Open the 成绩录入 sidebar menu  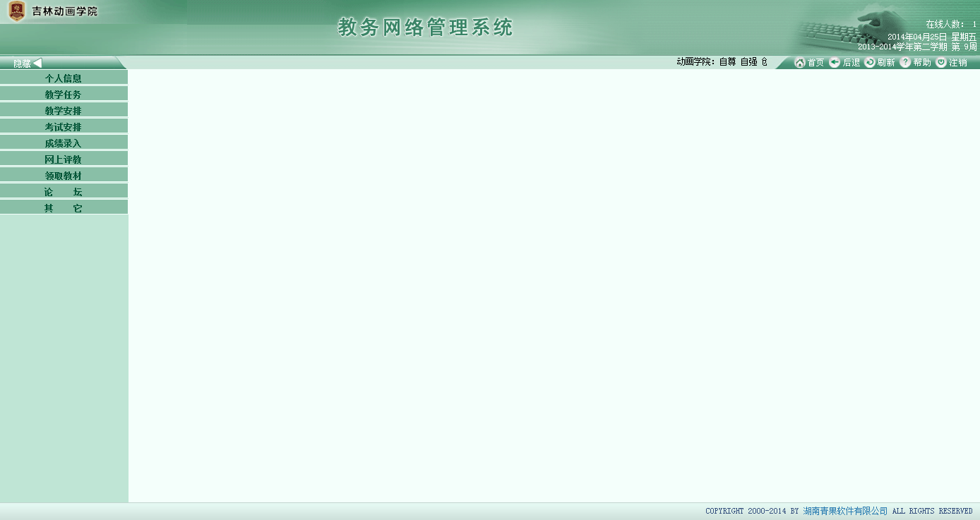pos(64,143)
